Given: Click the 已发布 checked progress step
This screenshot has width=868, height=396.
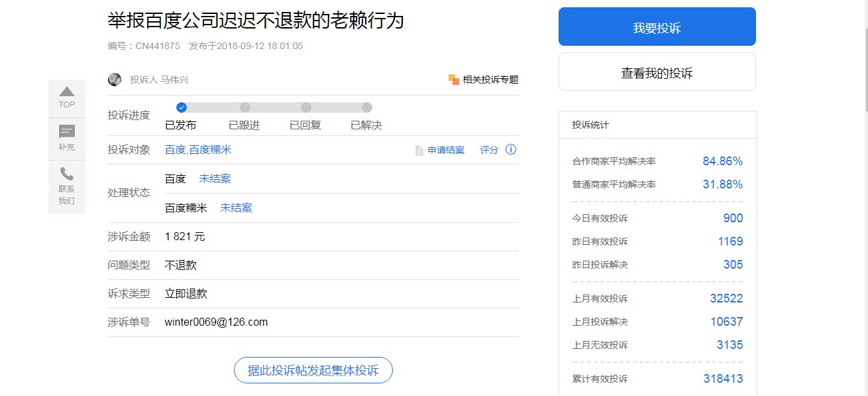Looking at the screenshot, I should click(182, 107).
